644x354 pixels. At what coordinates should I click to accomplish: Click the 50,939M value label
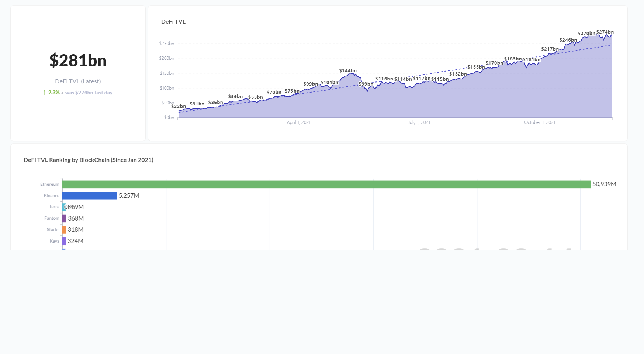[x=605, y=184]
